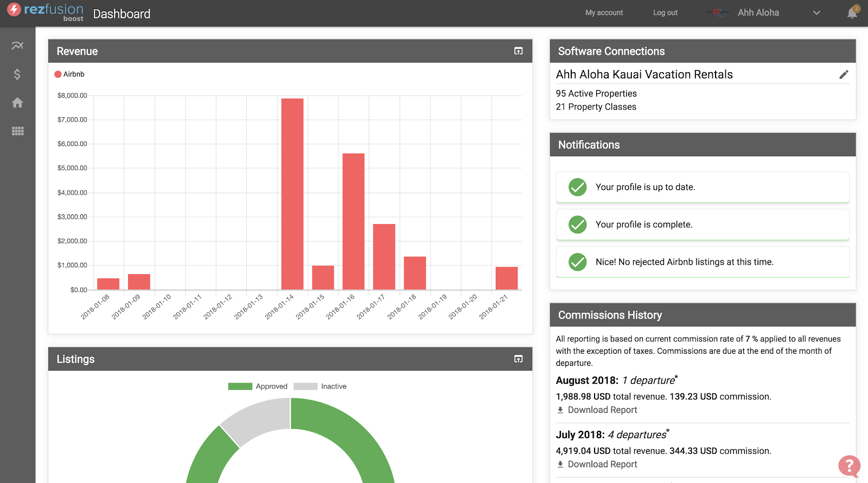Click the 2018-01-08 revenue bar
Screen dimensions: 868x483
pyautogui.click(x=108, y=284)
